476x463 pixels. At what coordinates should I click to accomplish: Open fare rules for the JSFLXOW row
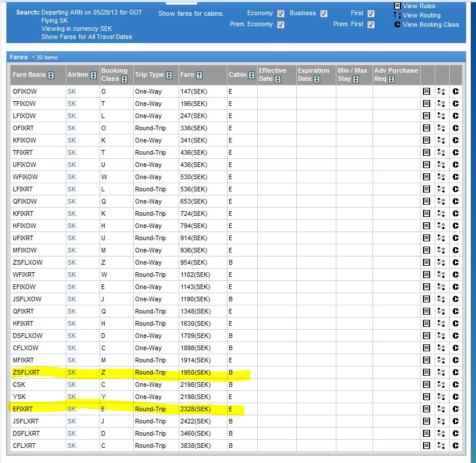(427, 299)
